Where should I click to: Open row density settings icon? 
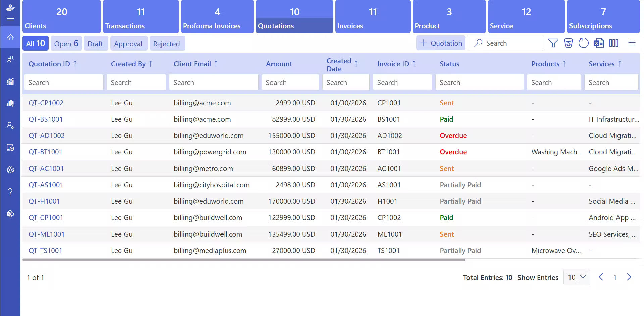coord(632,43)
